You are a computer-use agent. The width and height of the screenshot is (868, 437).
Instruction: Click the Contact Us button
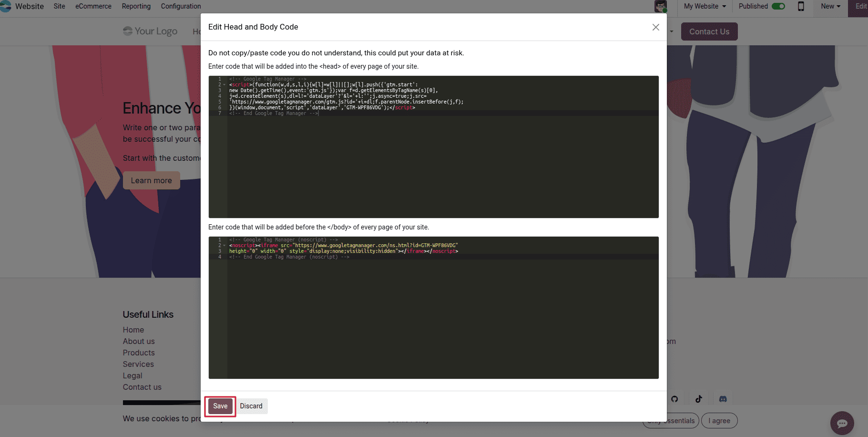point(709,31)
